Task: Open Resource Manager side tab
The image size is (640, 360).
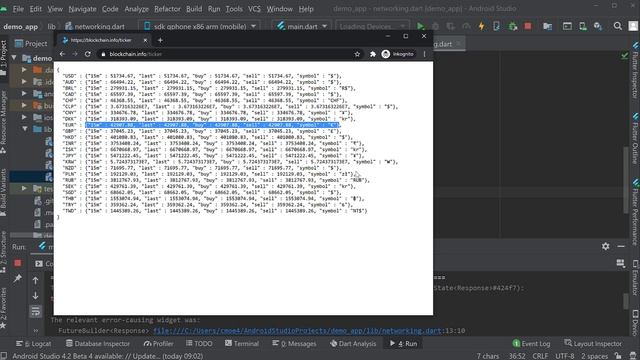Action: click(3, 122)
